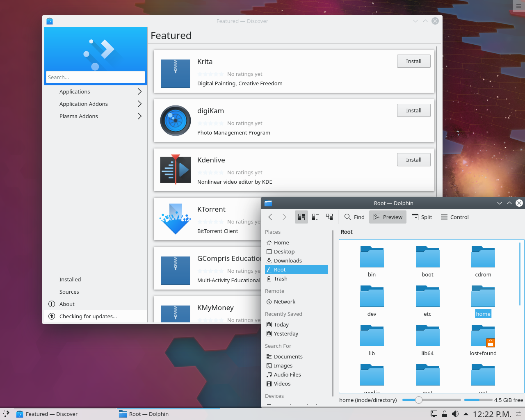The width and height of the screenshot is (525, 420).
Task: Switch to the Installed section in Discover
Action: [70, 279]
